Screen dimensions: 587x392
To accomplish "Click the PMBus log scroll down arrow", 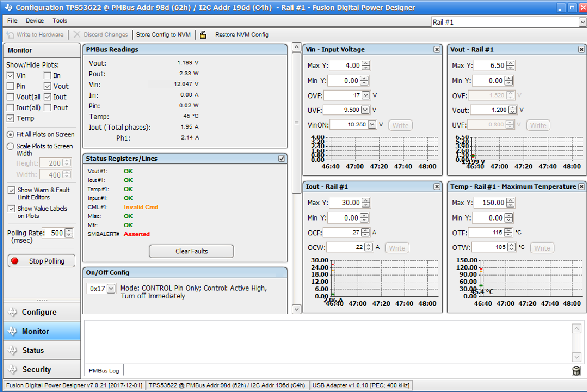I will pyautogui.click(x=577, y=357).
